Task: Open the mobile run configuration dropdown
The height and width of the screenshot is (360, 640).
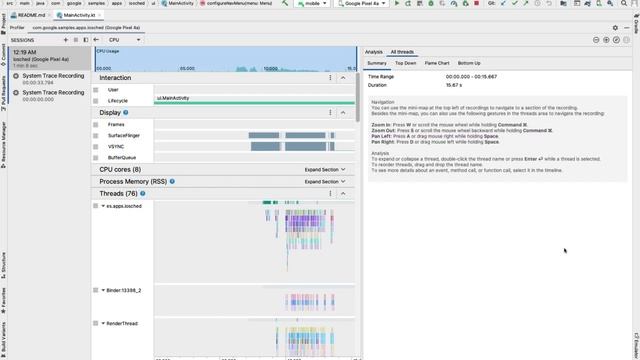Action: click(313, 3)
